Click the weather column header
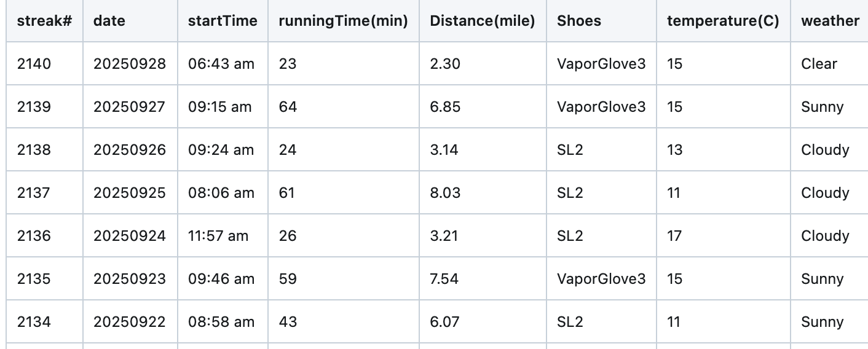Image resolution: width=868 pixels, height=349 pixels. [x=830, y=21]
